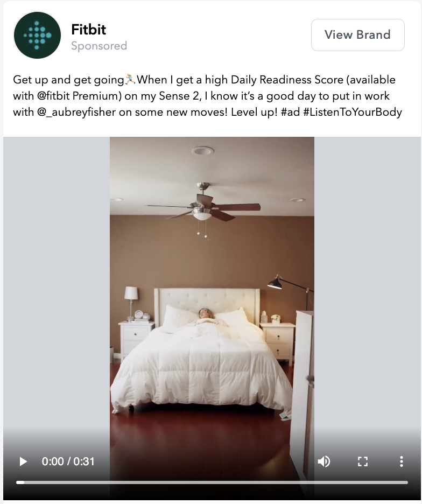Viewport: 422px width, 504px height.
Task: Click the white table lamp on the nightstand
Action: [x=131, y=302]
